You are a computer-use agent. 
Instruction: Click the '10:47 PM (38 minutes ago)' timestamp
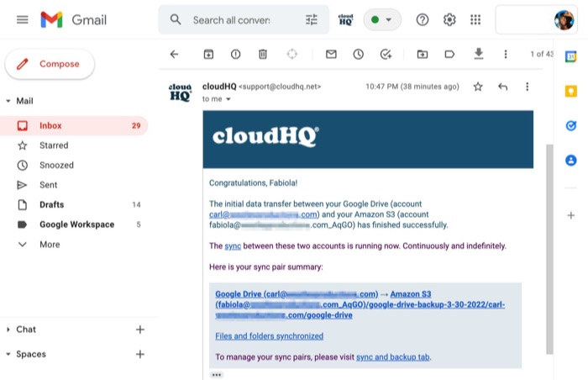click(412, 87)
